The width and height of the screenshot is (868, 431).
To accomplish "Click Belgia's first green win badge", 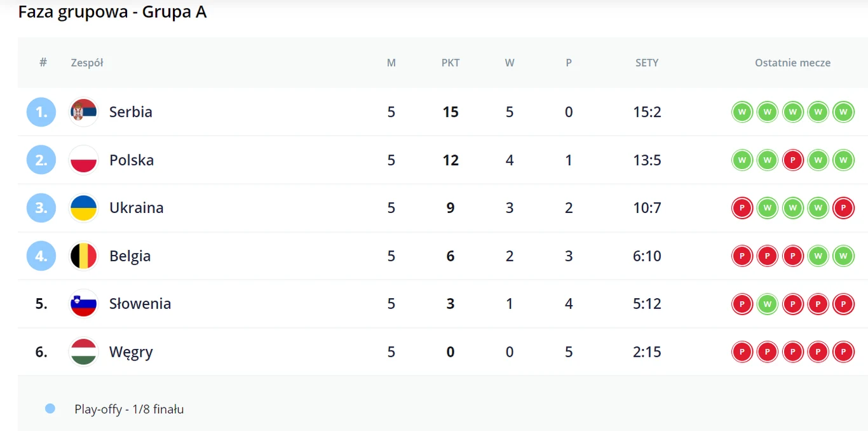I will point(818,256).
